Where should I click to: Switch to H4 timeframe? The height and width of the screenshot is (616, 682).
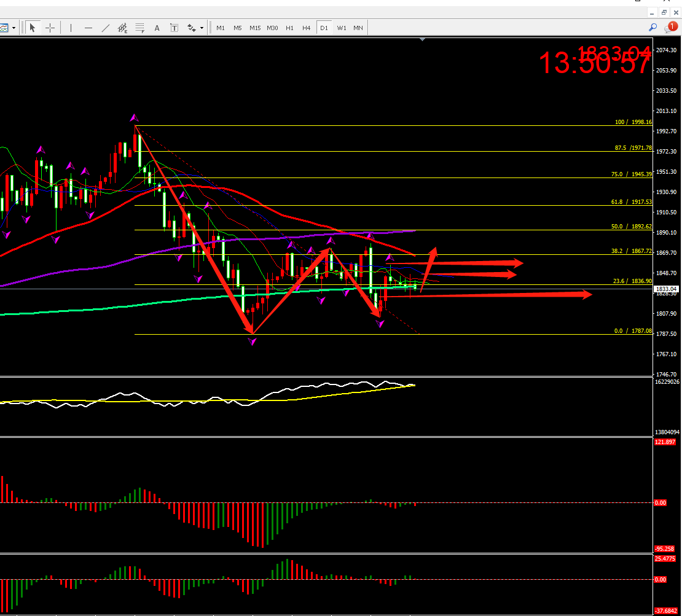(306, 28)
